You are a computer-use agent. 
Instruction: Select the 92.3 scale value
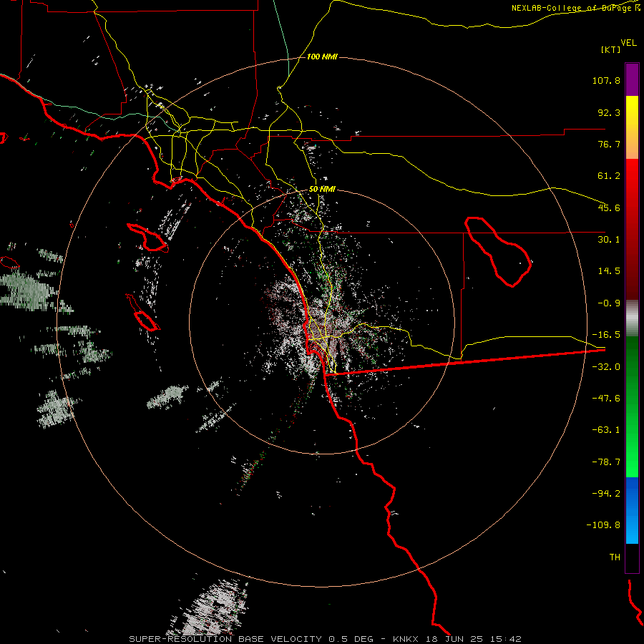click(609, 112)
